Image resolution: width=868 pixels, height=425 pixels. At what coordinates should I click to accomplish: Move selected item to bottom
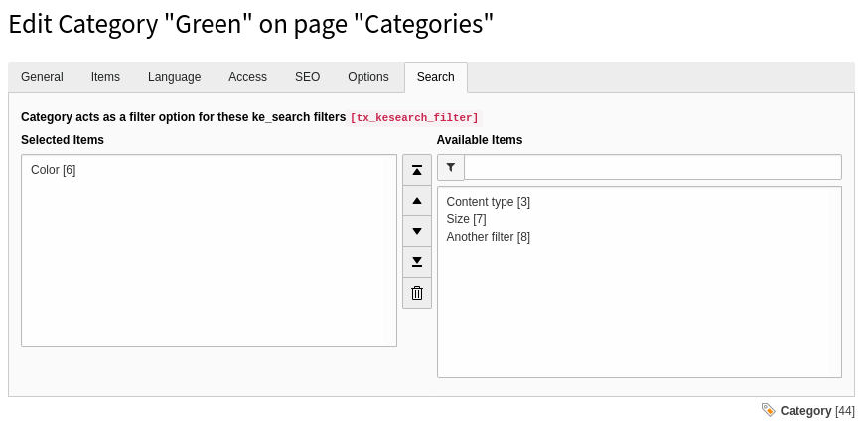pos(417,262)
